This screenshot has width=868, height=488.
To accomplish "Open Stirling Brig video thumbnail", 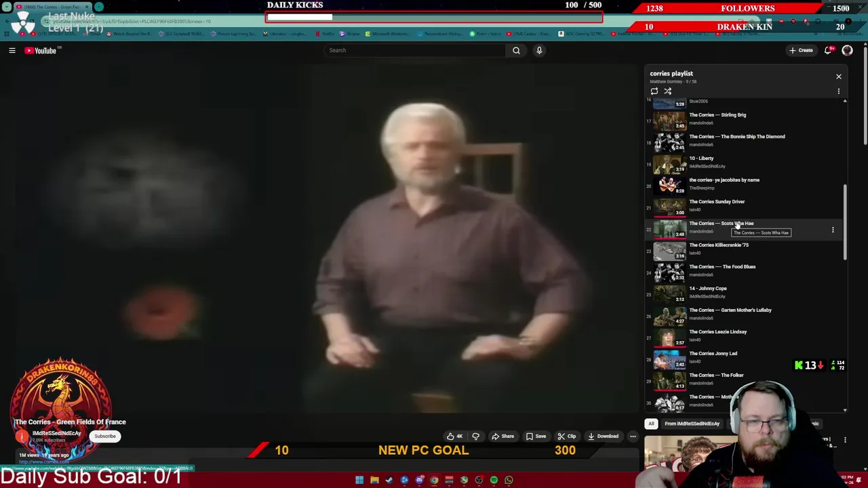I will [669, 121].
